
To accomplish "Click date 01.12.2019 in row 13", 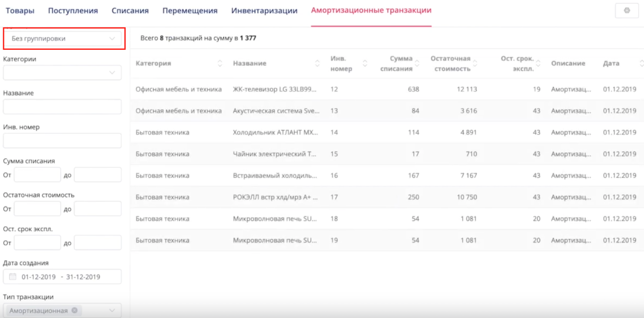I will pyautogui.click(x=619, y=111).
